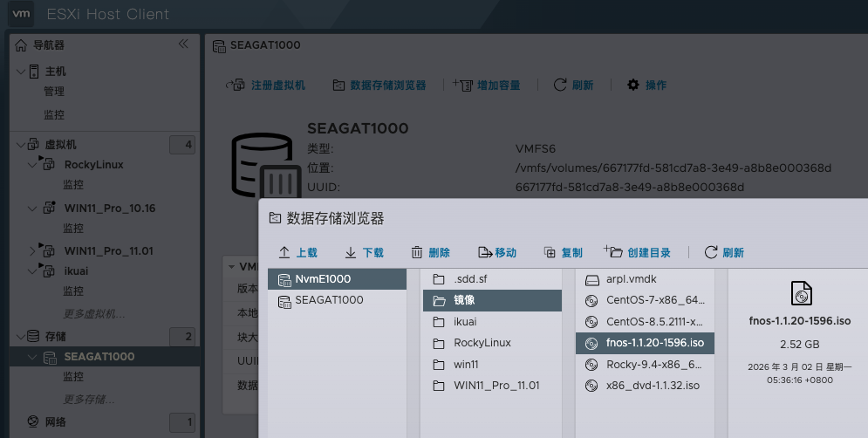868x438 pixels.
Task: Collapse the storage tree node
Action: tap(20, 337)
